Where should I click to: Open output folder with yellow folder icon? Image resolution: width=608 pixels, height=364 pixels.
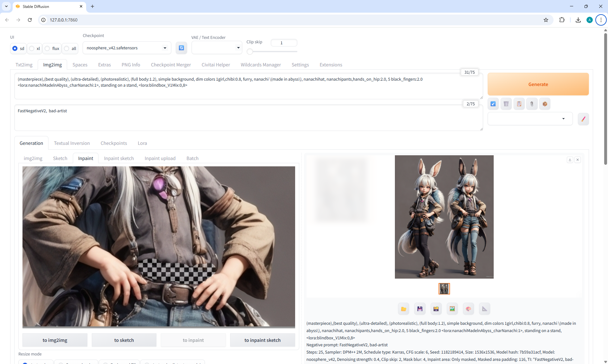click(403, 309)
